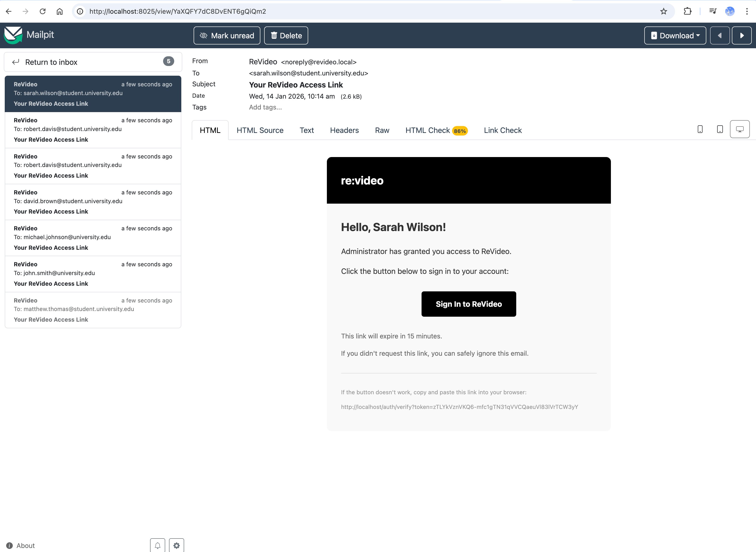Open the Download dropdown menu
The height and width of the screenshot is (552, 756).
pyautogui.click(x=675, y=35)
